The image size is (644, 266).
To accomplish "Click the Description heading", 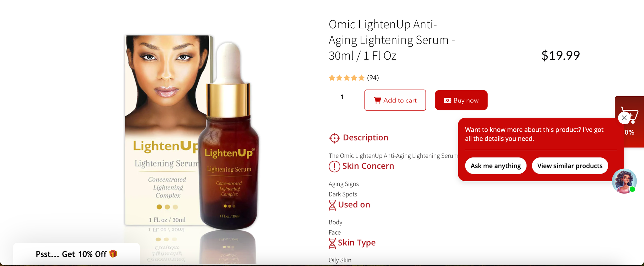I will pos(365,138).
